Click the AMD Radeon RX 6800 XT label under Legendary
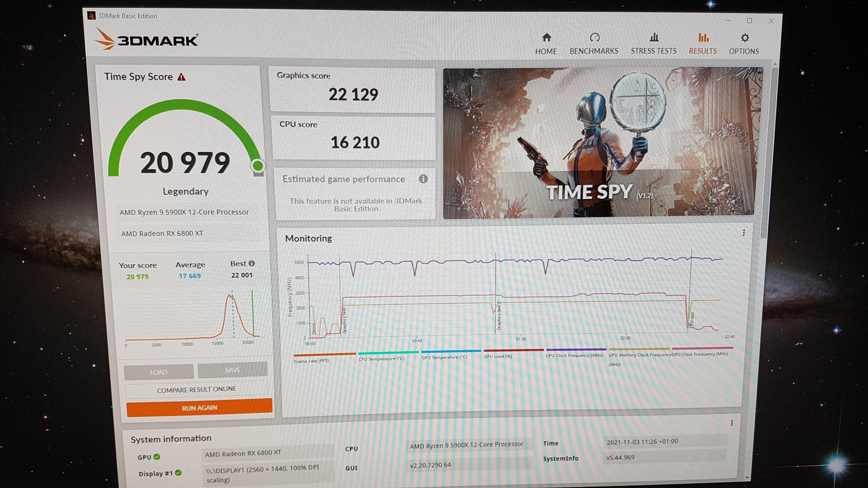This screenshot has height=488, width=868. (162, 233)
